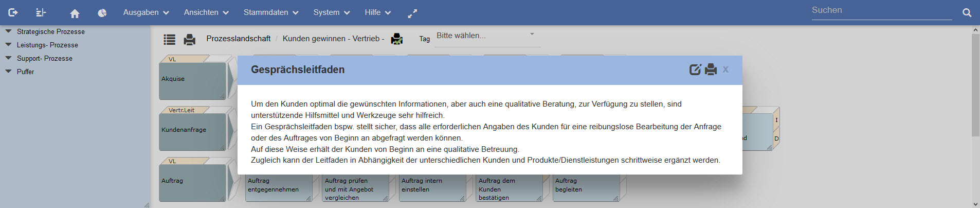Open the Stammdaten menu

click(270, 12)
